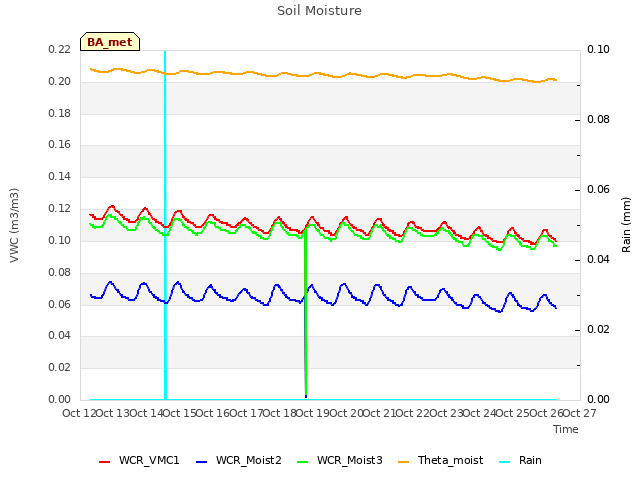Click the Oct 27 x-axis label

pos(579,413)
